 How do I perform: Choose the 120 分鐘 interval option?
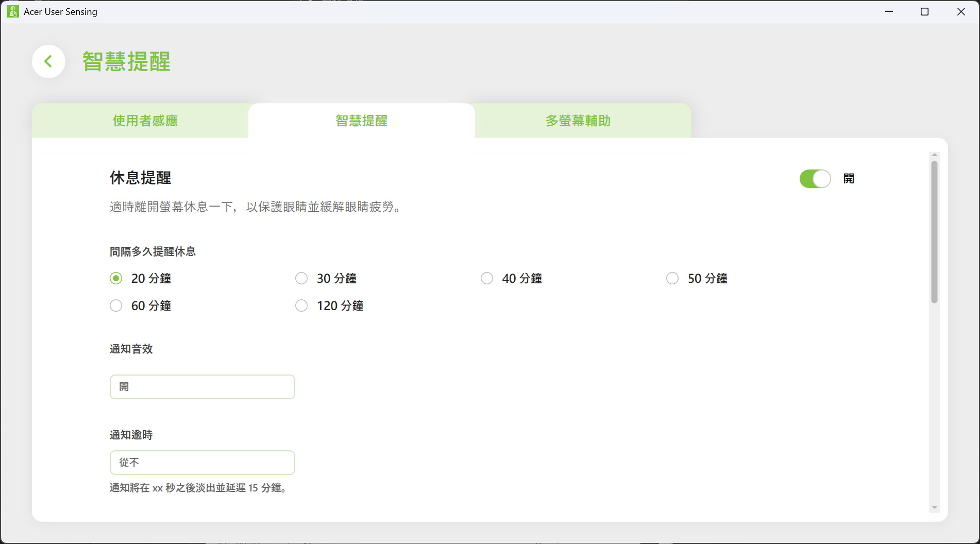click(x=301, y=305)
